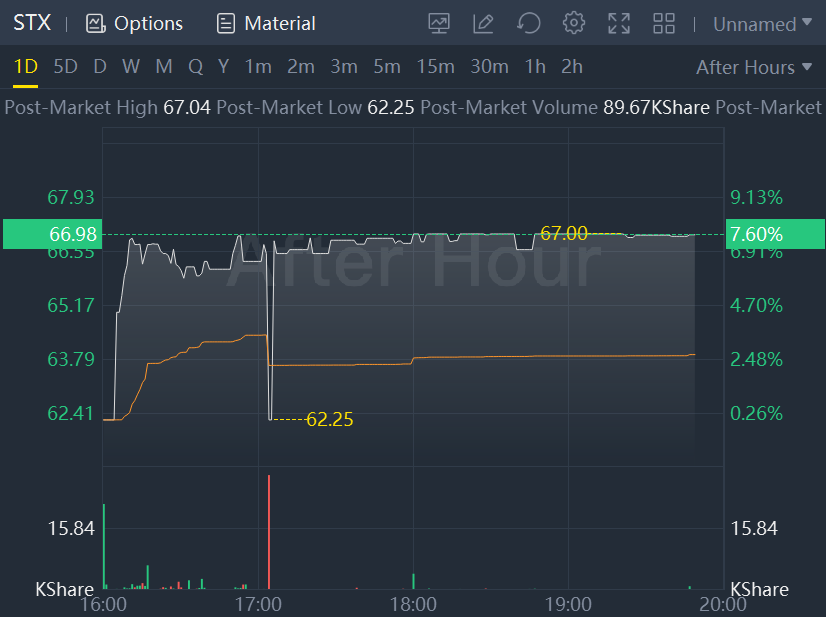826x617 pixels.
Task: Select the 1D timeframe tab
Action: pos(25,67)
